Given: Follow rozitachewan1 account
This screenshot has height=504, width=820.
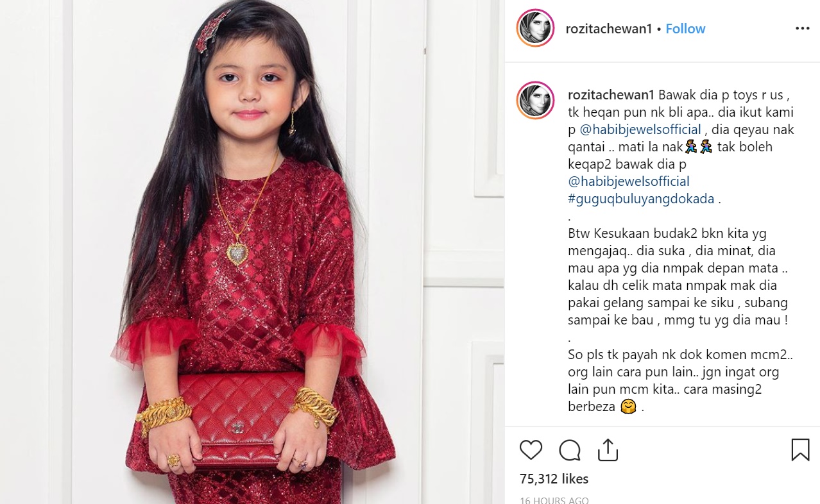Looking at the screenshot, I should coord(685,29).
